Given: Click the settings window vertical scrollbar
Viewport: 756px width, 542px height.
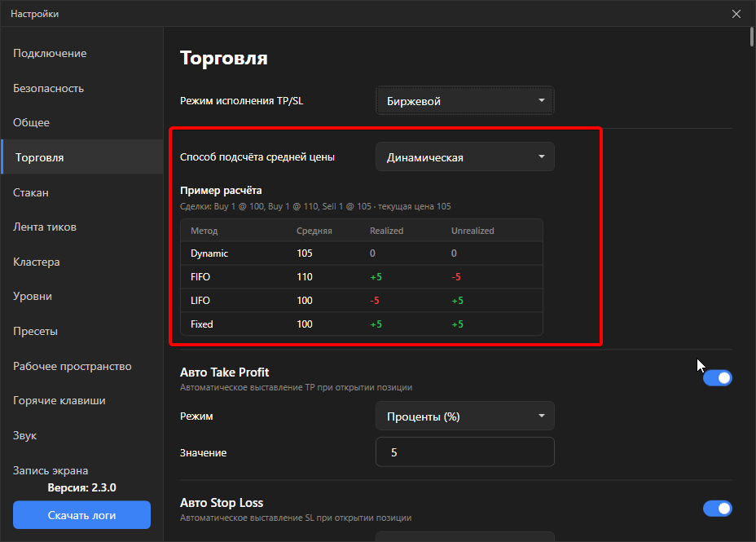Looking at the screenshot, I should pos(752,37).
